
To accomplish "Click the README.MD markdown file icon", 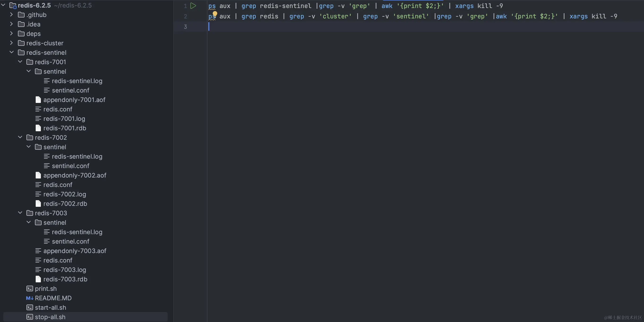I will click(x=30, y=298).
